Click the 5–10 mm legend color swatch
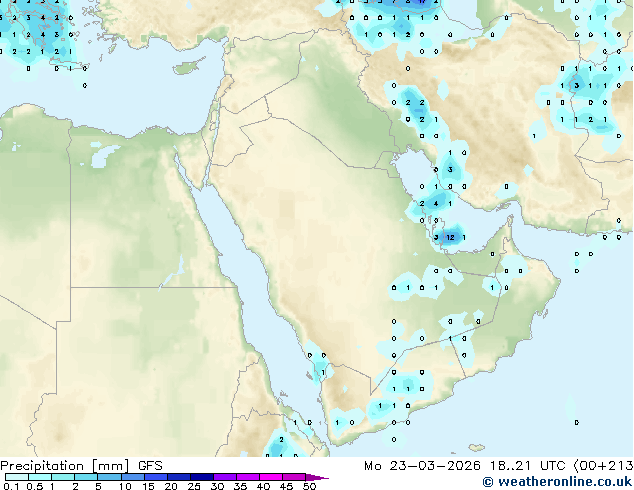The image size is (634, 490). point(109,477)
